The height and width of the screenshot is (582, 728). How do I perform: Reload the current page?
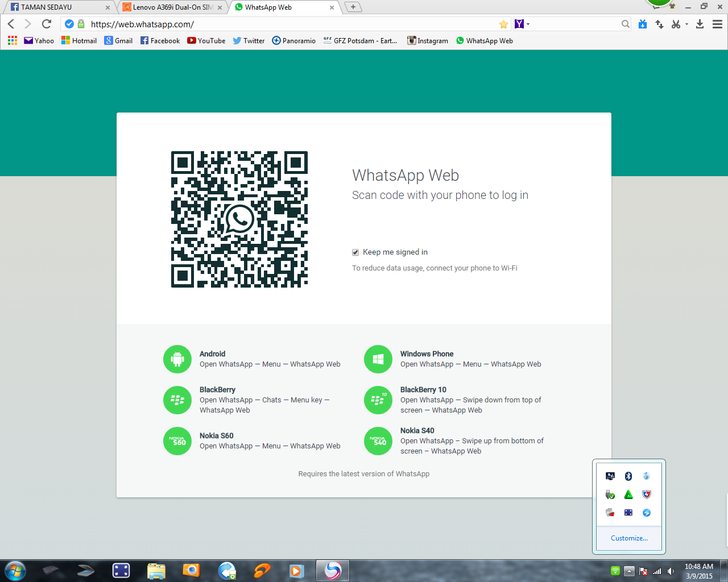pyautogui.click(x=47, y=24)
